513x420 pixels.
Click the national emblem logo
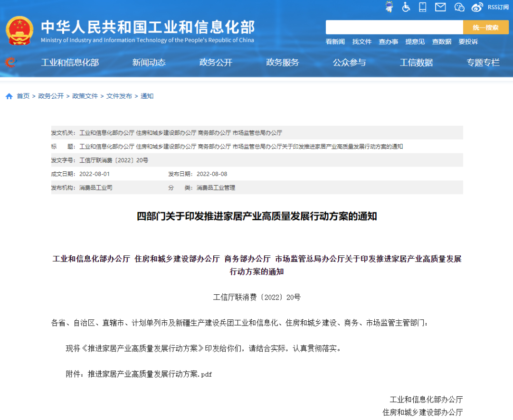tap(19, 31)
